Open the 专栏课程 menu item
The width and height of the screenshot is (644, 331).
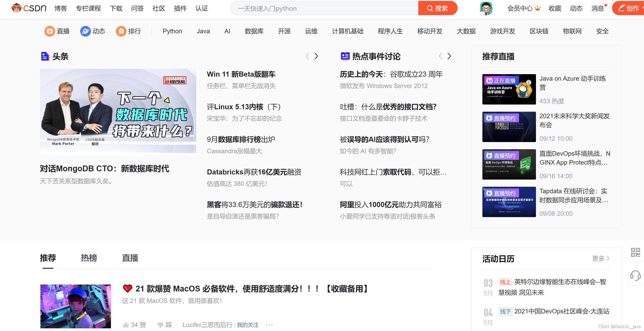pos(88,8)
